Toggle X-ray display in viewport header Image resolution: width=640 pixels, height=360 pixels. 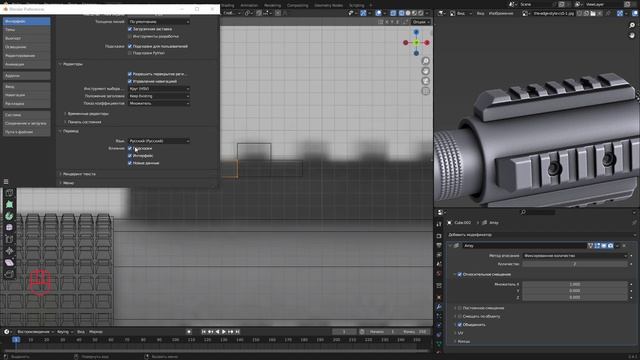pos(393,13)
